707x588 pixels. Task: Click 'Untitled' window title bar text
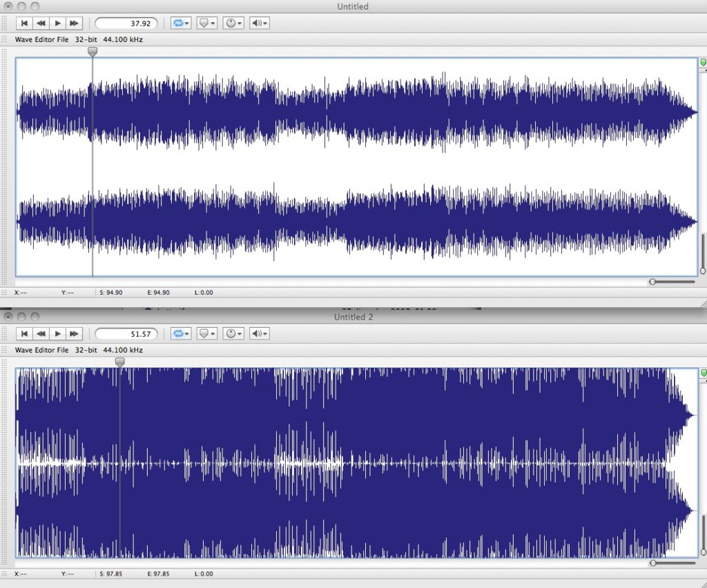[353, 6]
